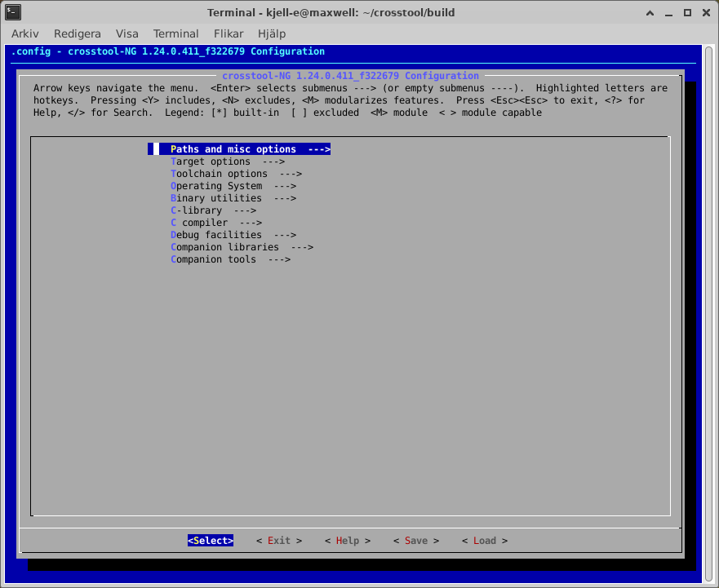719x588 pixels.
Task: Minimize the terminal window
Action: (668, 13)
